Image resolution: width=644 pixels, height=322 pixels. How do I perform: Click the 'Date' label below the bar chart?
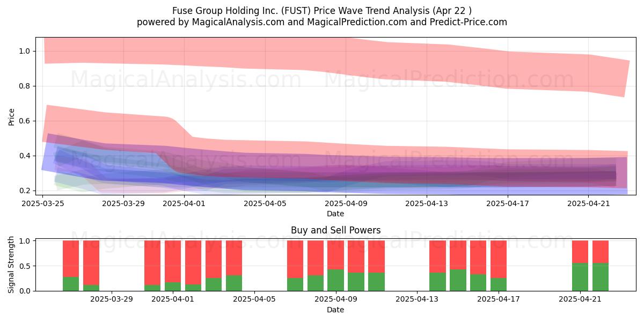coord(335,310)
